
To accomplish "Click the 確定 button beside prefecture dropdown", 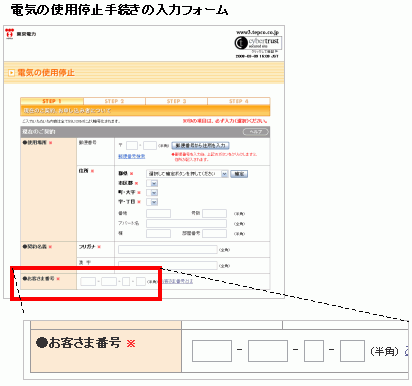I will (x=239, y=174).
